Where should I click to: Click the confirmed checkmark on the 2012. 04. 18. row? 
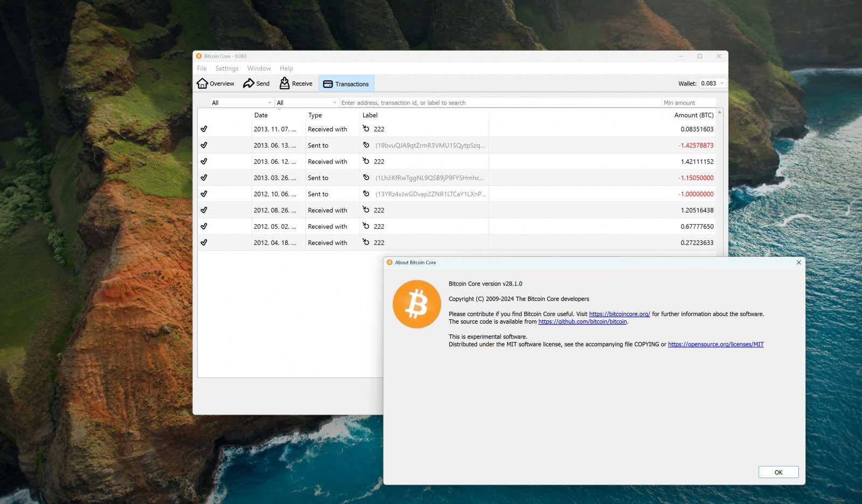204,243
